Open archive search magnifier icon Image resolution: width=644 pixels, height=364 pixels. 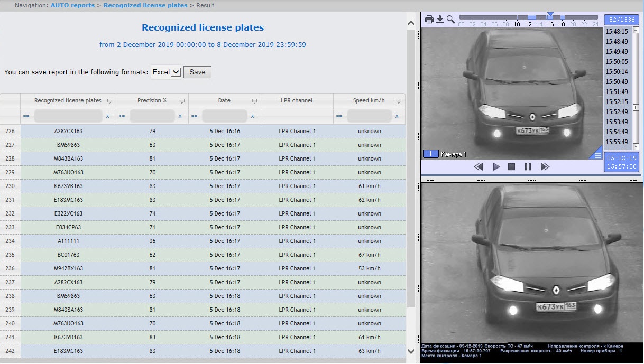click(450, 20)
